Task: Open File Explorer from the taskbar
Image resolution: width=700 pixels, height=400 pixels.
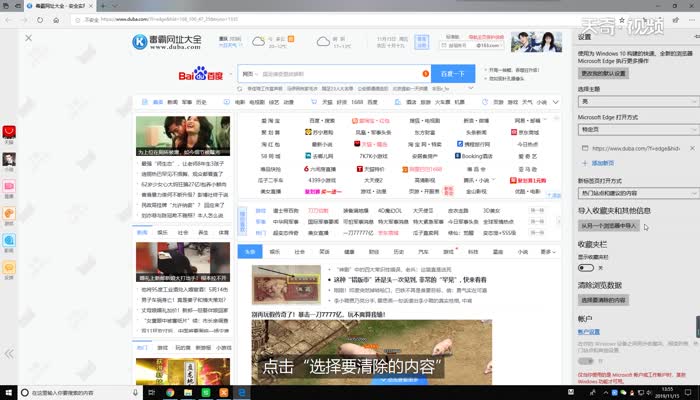Action: click(x=188, y=393)
